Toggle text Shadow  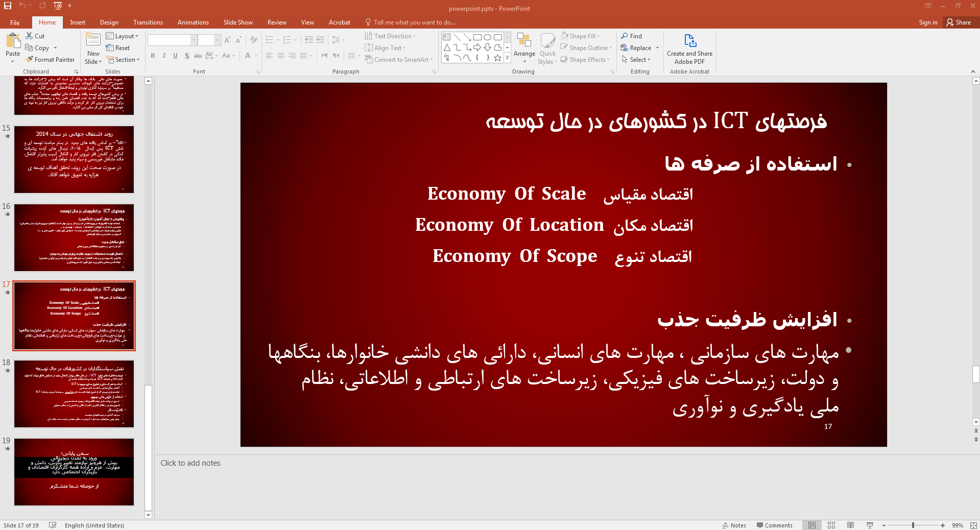[x=187, y=56]
